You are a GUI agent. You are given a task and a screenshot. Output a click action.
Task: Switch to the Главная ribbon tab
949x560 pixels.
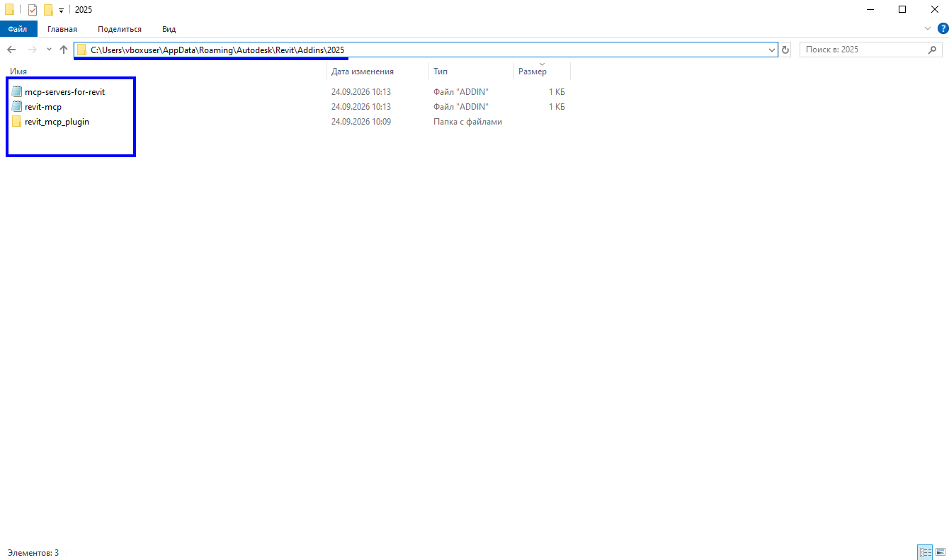coord(62,29)
